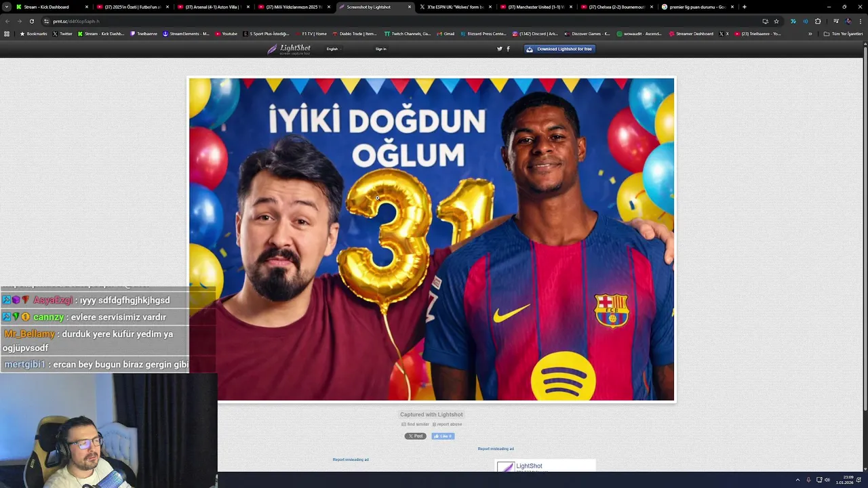Click the X Post share button
Image resolution: width=868 pixels, height=488 pixels.
(416, 436)
